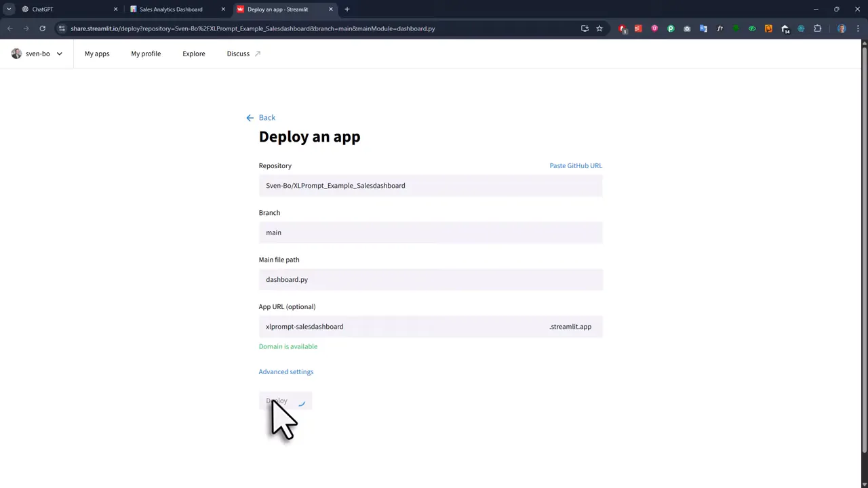The height and width of the screenshot is (488, 868).
Task: Open the browser extensions puzzle icon
Action: (817, 28)
